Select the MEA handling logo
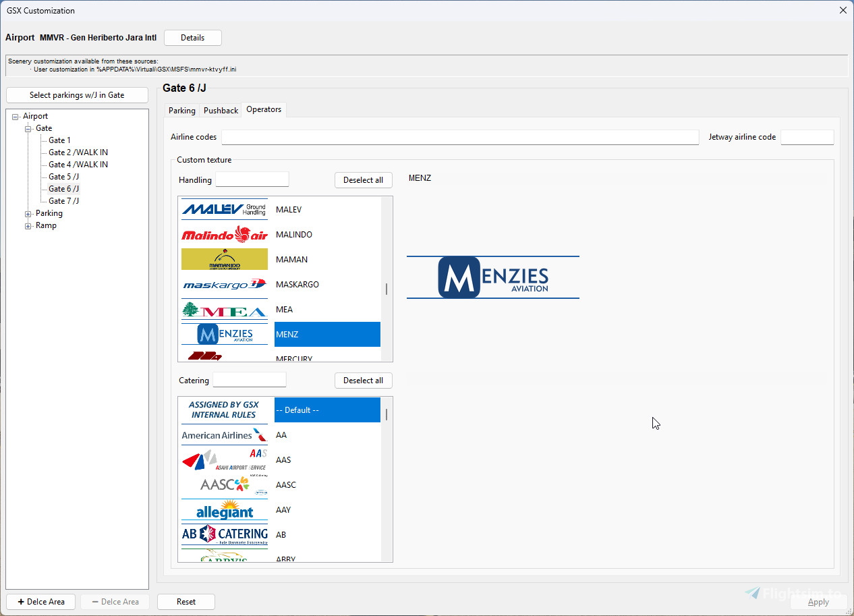 (x=225, y=310)
